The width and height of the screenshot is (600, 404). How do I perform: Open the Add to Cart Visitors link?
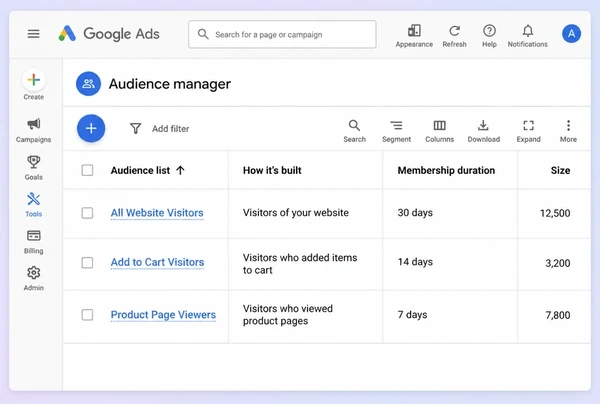coord(157,262)
